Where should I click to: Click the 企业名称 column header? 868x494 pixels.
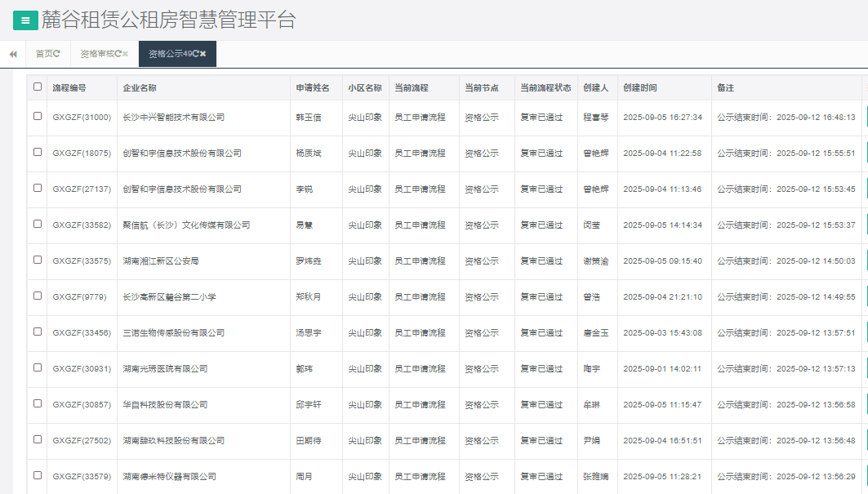[x=140, y=88]
